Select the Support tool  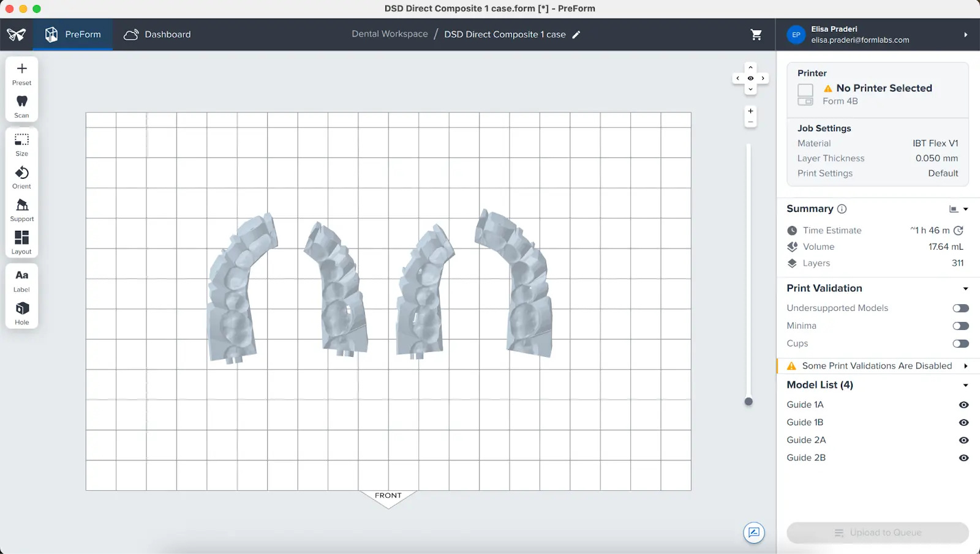click(x=21, y=209)
